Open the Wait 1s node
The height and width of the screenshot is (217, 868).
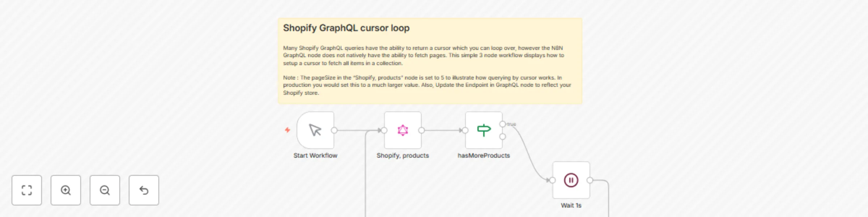571,180
